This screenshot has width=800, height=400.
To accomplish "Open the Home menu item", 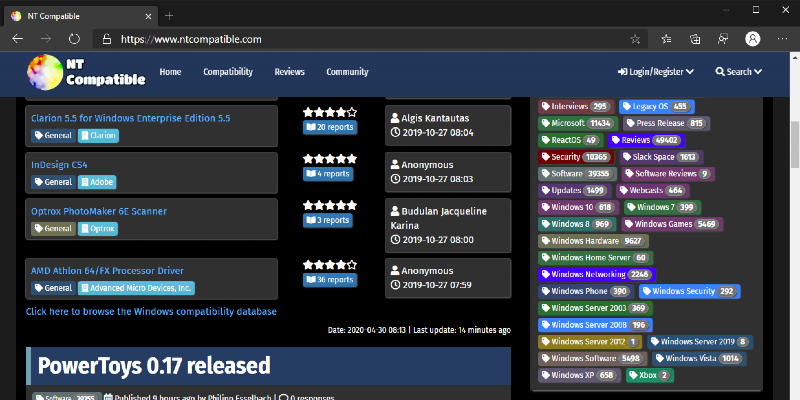I will (170, 72).
